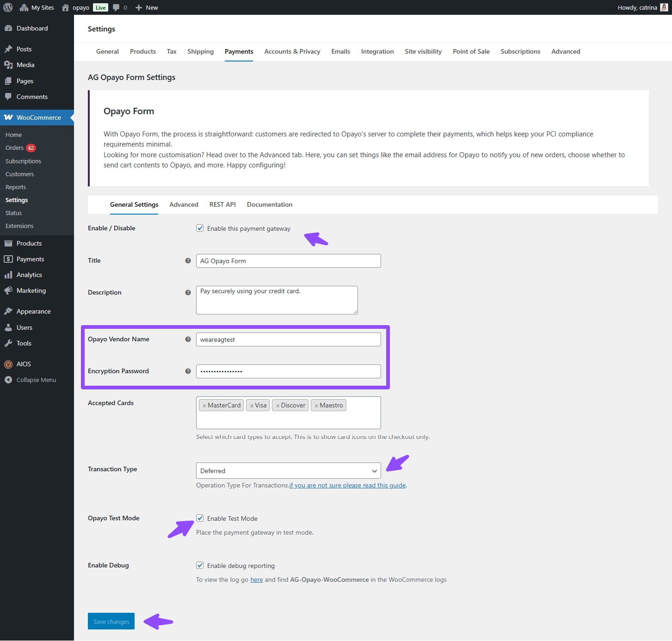Open Extensions in WooCommerce submenu

19,226
